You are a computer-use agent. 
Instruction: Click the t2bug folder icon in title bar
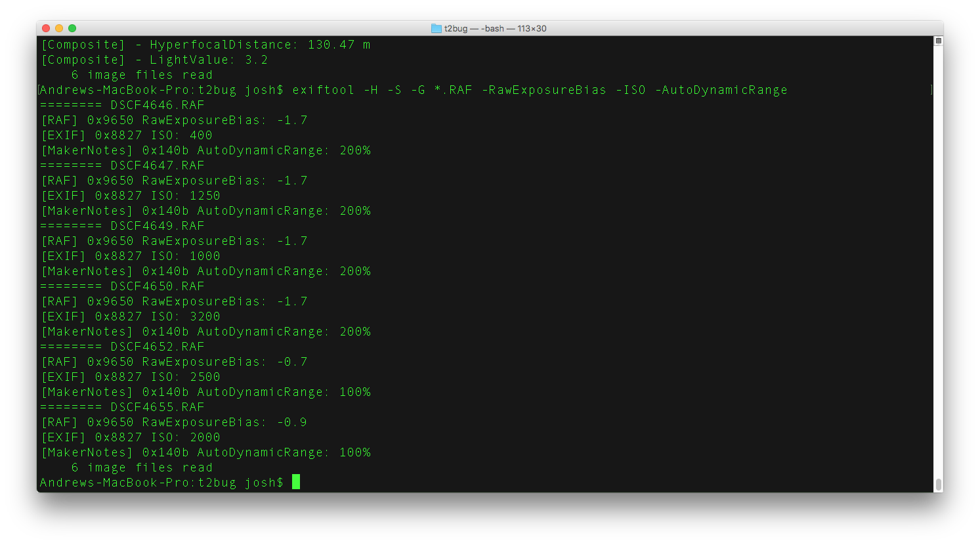[437, 28]
